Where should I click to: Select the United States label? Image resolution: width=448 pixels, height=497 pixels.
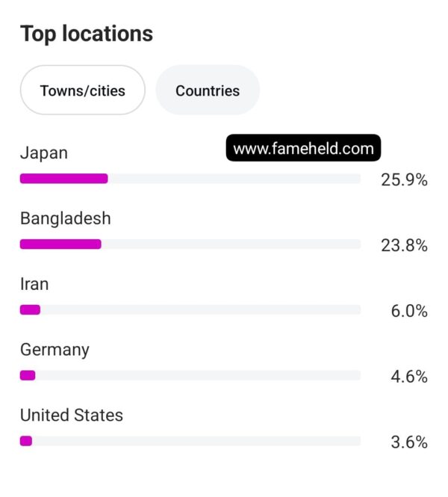[72, 415]
